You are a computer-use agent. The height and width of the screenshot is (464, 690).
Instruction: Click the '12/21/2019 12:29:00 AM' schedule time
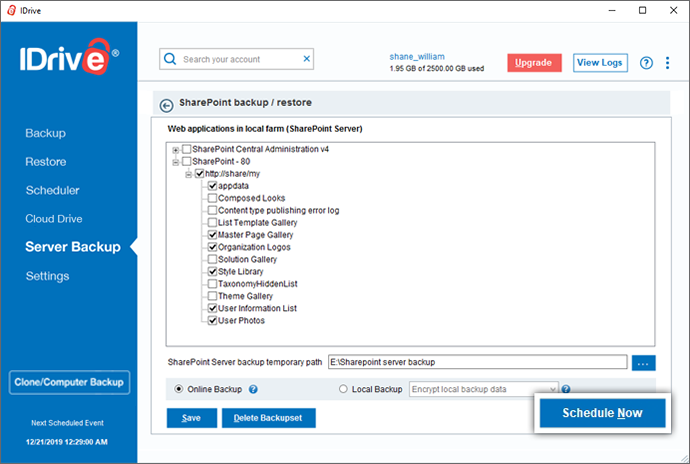pos(67,442)
